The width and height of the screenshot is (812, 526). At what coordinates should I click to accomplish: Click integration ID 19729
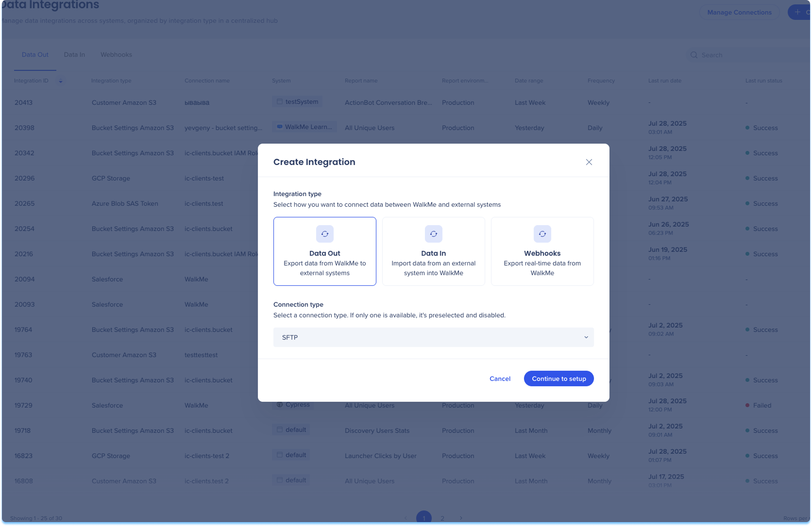click(x=23, y=405)
